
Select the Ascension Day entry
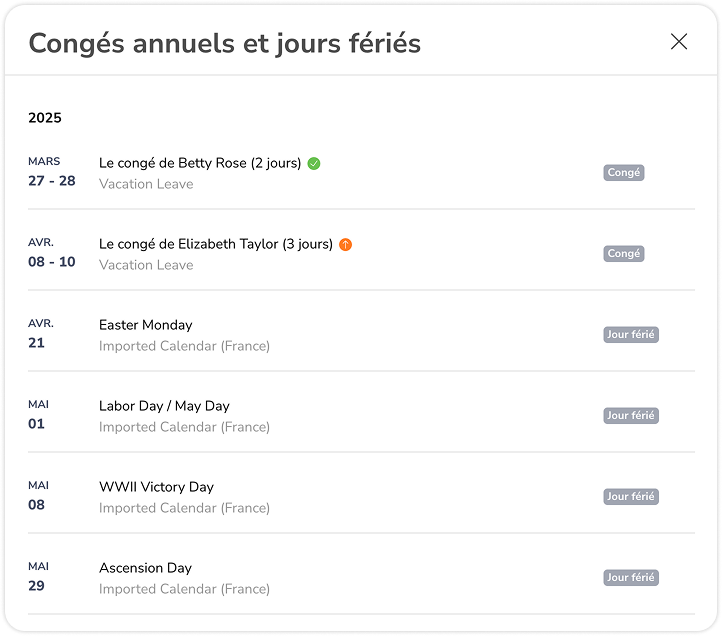click(x=361, y=578)
